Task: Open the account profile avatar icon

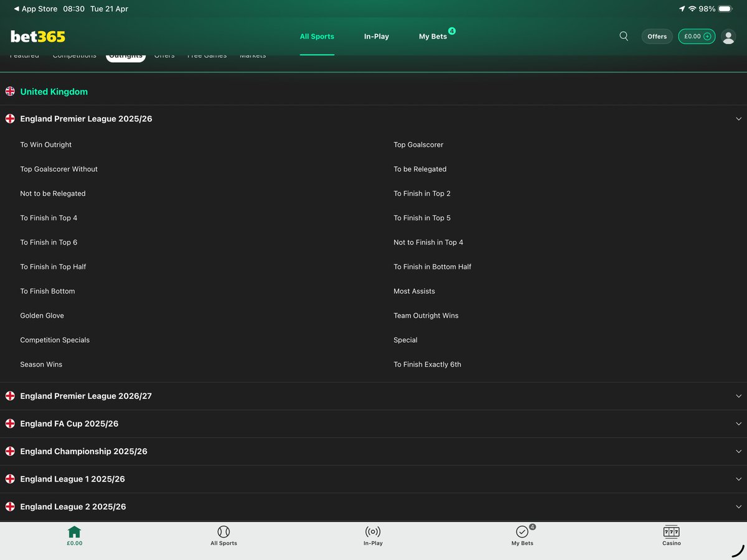Action: click(728, 37)
